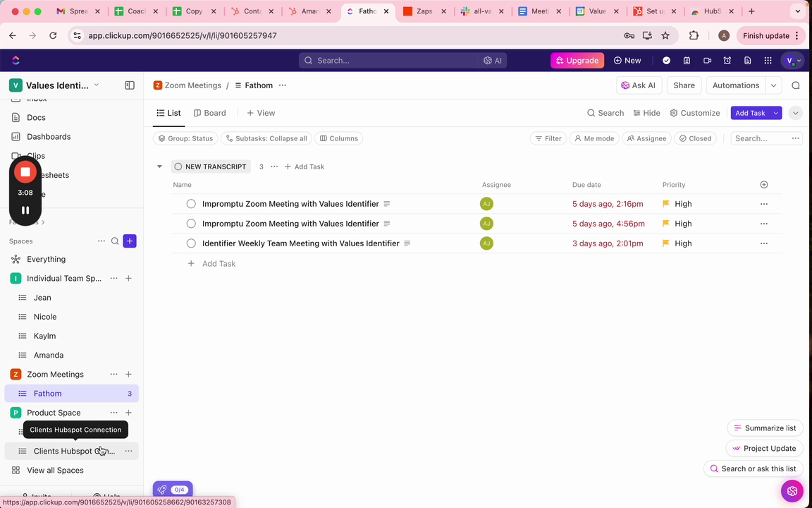
Task: Open the chat bubble icon beside Automations
Action: (x=795, y=85)
